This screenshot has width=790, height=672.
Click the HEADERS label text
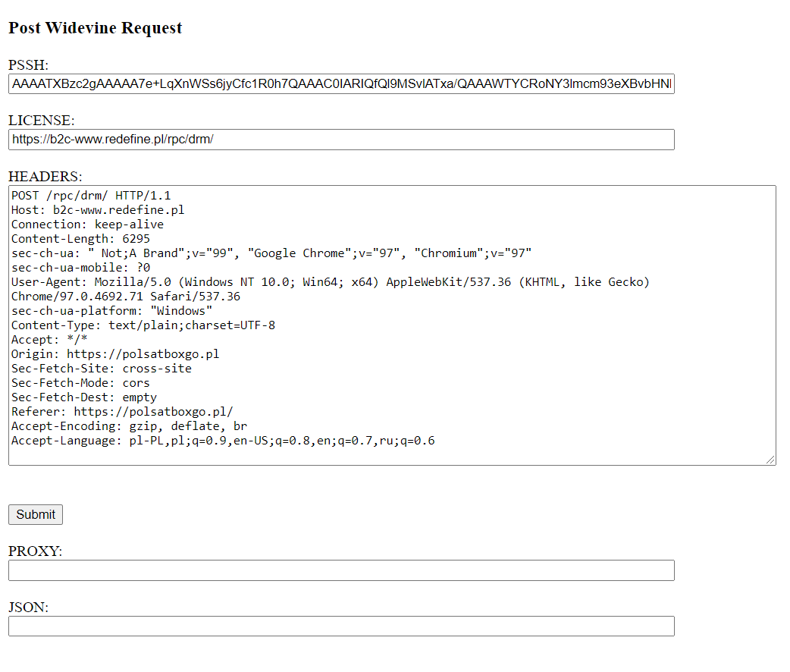[45, 177]
